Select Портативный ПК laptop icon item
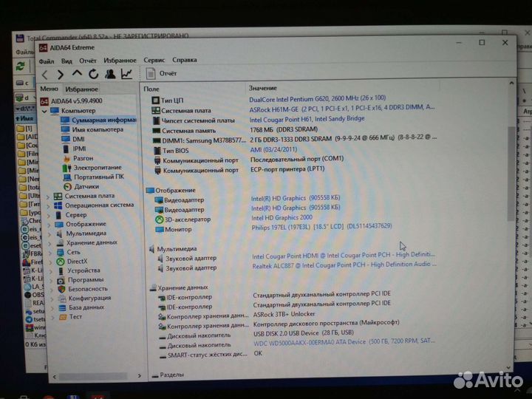 pyautogui.click(x=67, y=177)
